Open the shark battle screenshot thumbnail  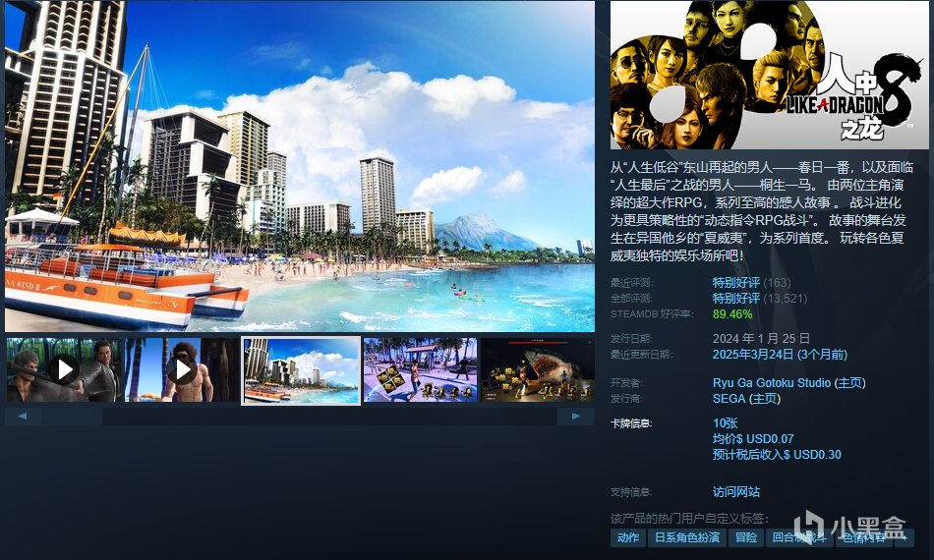538,369
